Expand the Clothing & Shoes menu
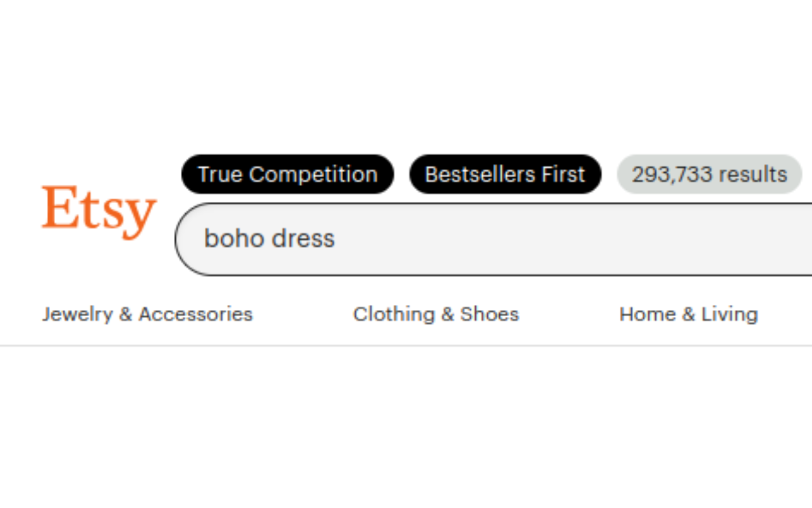Screen dimensions: 812x508 pos(436,314)
